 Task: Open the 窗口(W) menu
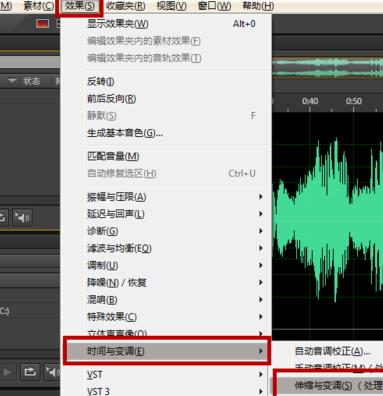[x=214, y=6]
